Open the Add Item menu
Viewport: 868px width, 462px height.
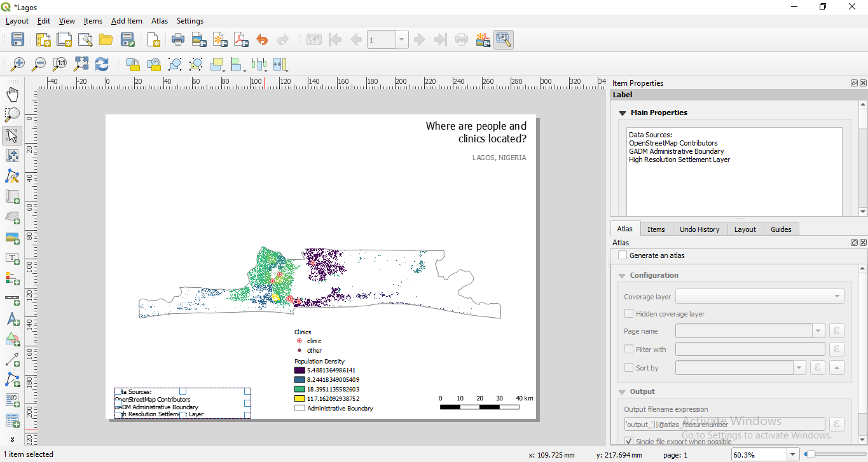pyautogui.click(x=127, y=21)
